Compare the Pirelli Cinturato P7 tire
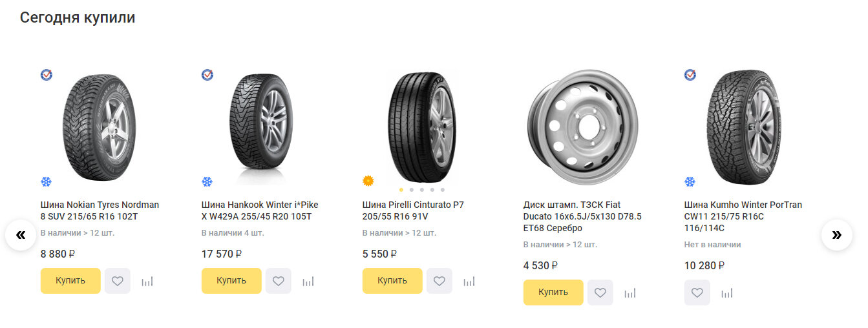The height and width of the screenshot is (328, 868). click(469, 282)
